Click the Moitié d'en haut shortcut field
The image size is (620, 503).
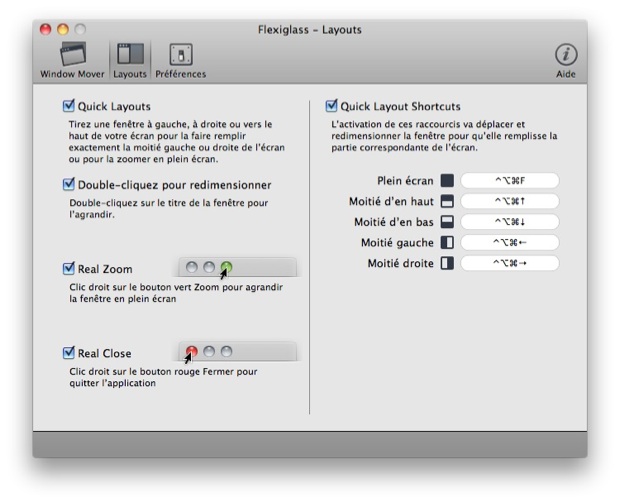click(x=510, y=201)
